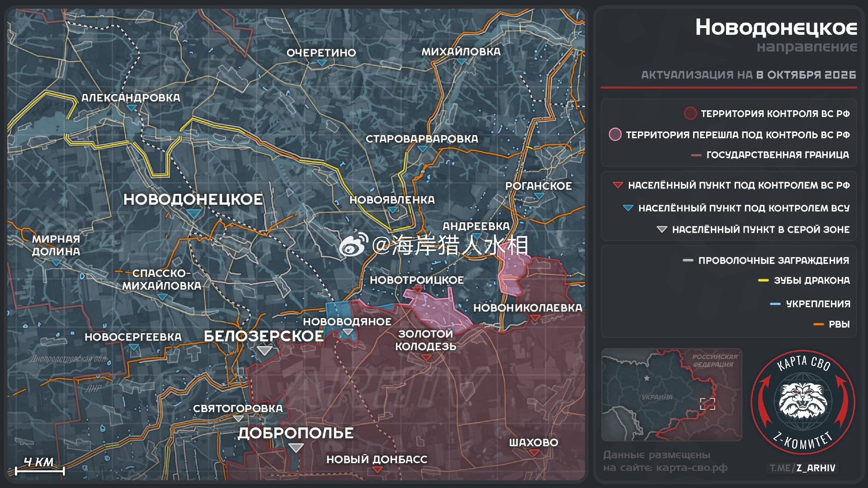
Task: Click the Мирная Долина blue marker
Action: point(56,262)
